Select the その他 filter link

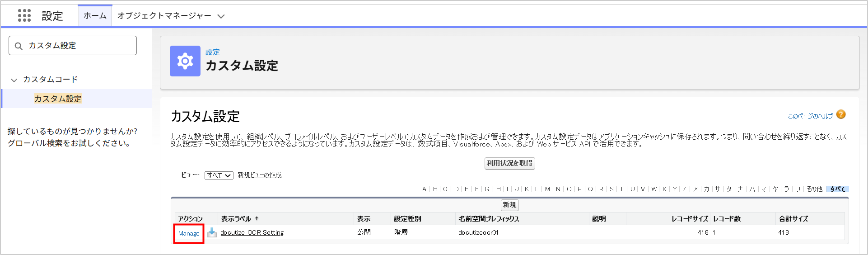pos(815,189)
